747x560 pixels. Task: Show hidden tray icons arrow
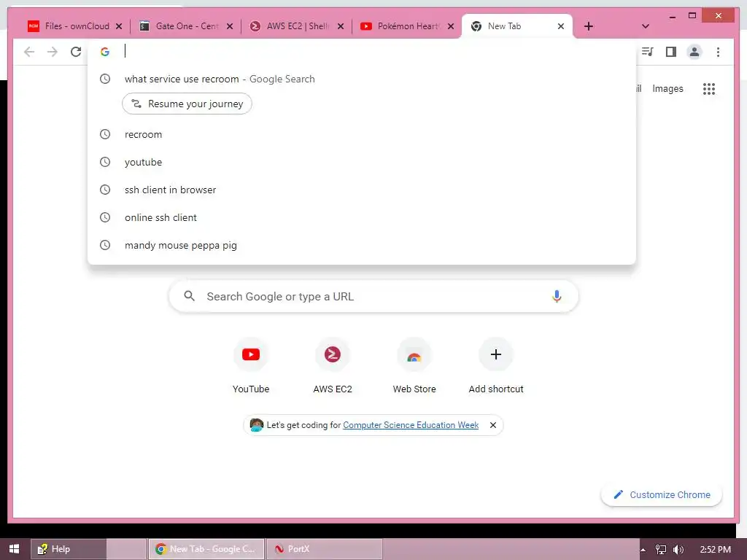pyautogui.click(x=643, y=550)
